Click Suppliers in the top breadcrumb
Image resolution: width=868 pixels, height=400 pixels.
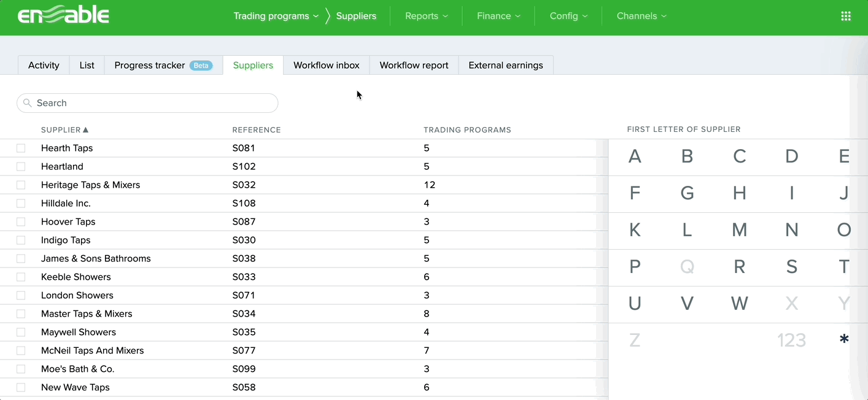click(356, 16)
